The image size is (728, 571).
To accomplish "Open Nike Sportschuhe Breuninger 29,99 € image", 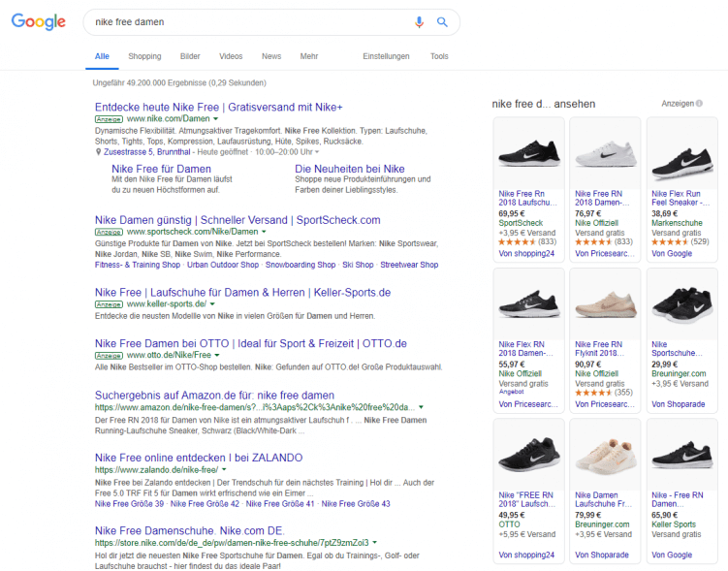I will 681,304.
